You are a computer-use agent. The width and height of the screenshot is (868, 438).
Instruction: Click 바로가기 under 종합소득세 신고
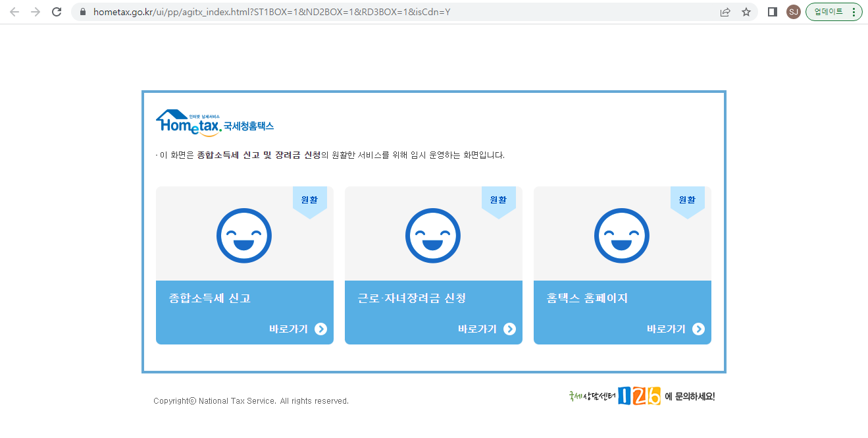[x=298, y=329]
